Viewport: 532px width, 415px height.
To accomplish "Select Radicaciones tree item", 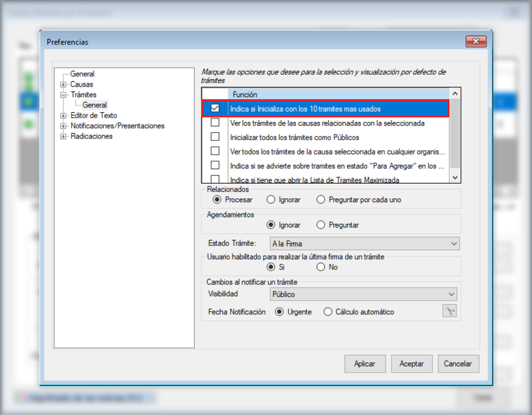I will [x=91, y=136].
